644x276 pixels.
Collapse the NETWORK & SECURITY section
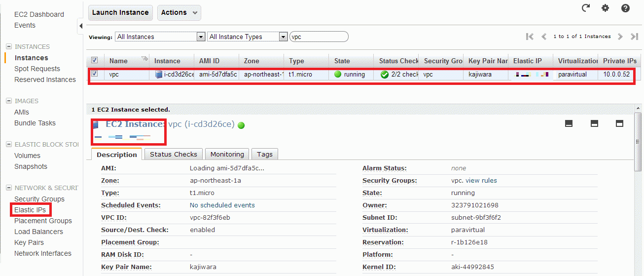point(8,188)
